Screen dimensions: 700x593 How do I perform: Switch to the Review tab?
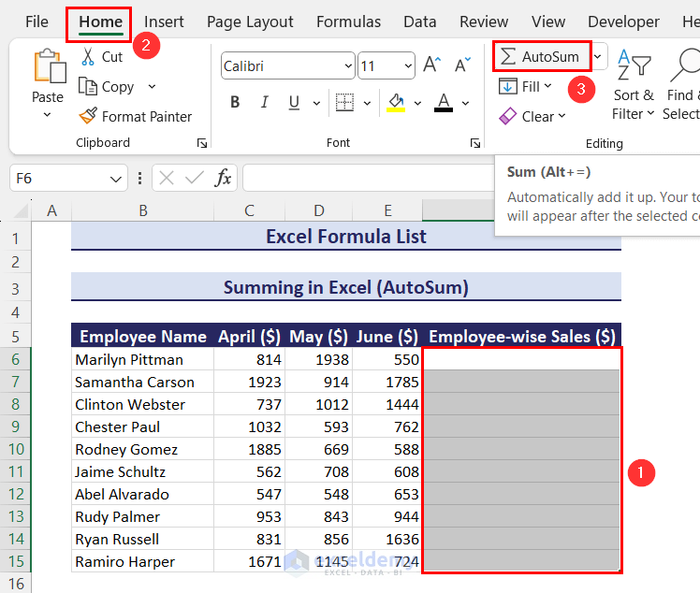coord(484,22)
